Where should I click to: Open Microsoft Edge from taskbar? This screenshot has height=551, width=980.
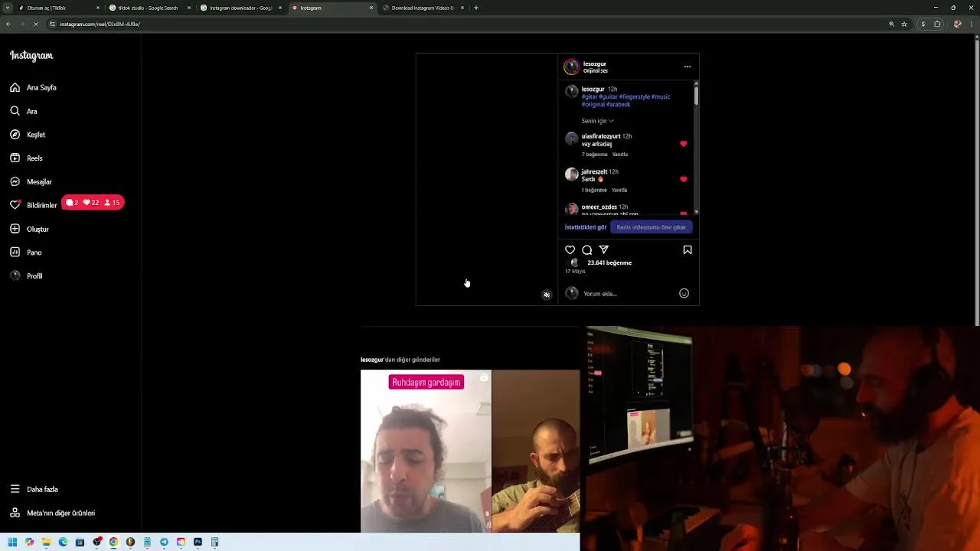63,542
